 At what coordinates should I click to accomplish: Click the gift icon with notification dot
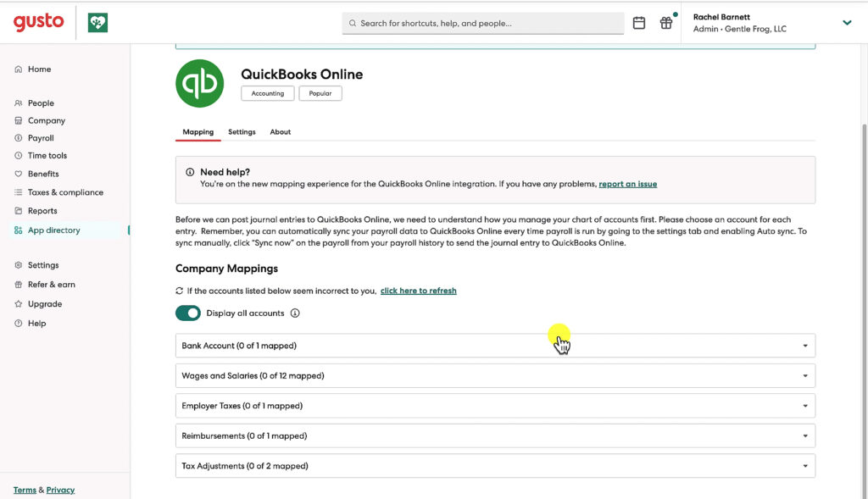pyautogui.click(x=666, y=23)
